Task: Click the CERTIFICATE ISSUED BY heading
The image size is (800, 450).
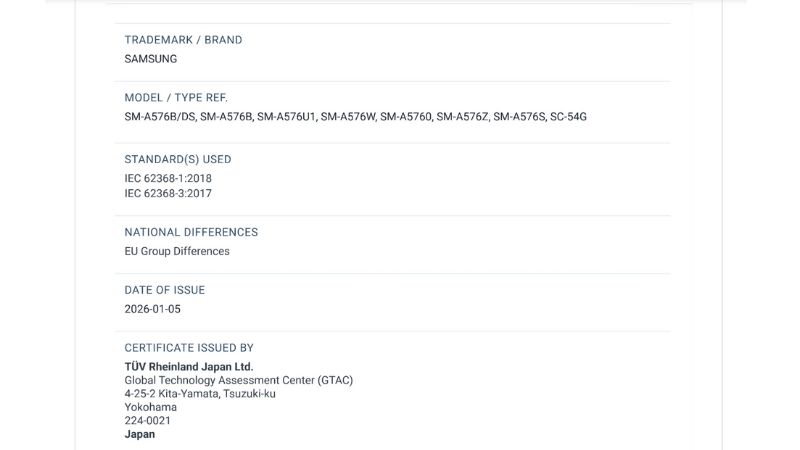Action: tap(189, 348)
